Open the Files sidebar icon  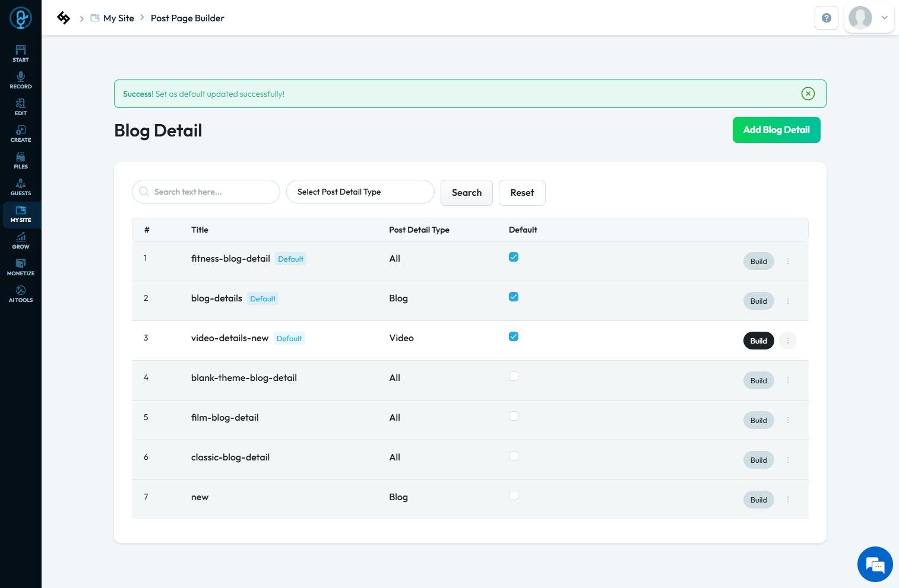click(21, 160)
